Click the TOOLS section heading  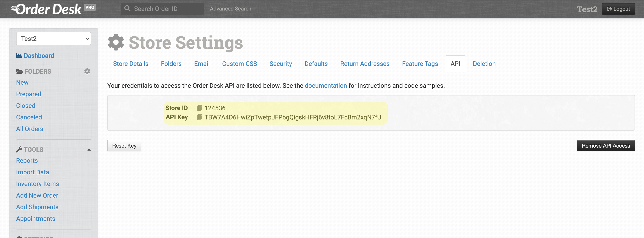(x=30, y=150)
